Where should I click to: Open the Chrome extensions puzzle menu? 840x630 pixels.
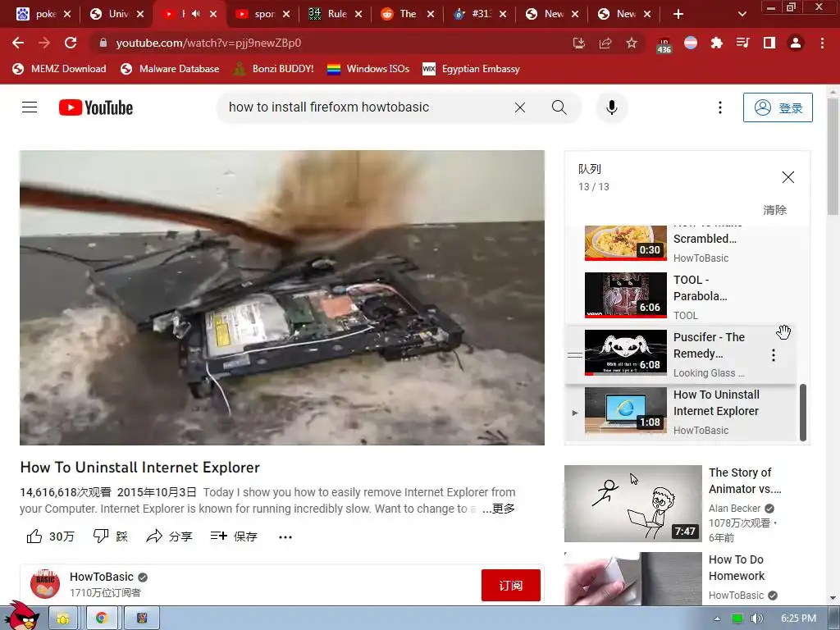click(717, 43)
